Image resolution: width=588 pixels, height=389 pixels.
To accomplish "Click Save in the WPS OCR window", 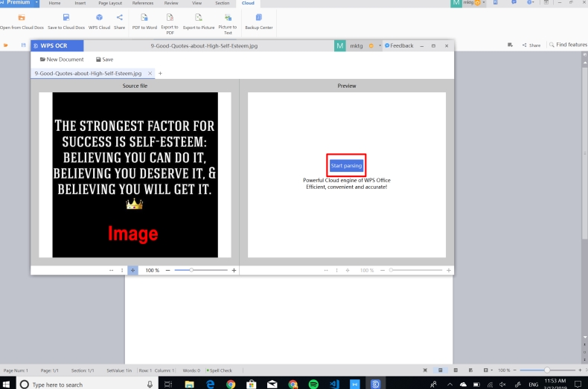I will [x=104, y=60].
